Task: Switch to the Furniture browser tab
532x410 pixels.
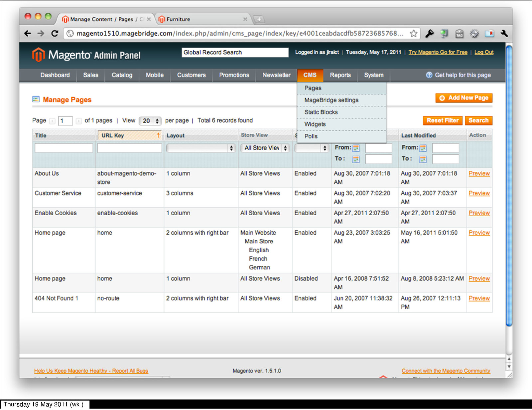Action: [203, 19]
